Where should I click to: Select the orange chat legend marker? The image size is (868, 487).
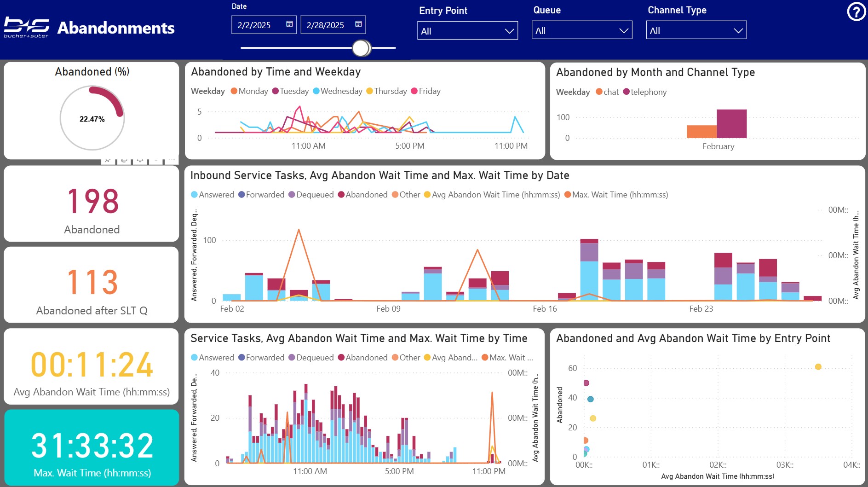pos(599,92)
